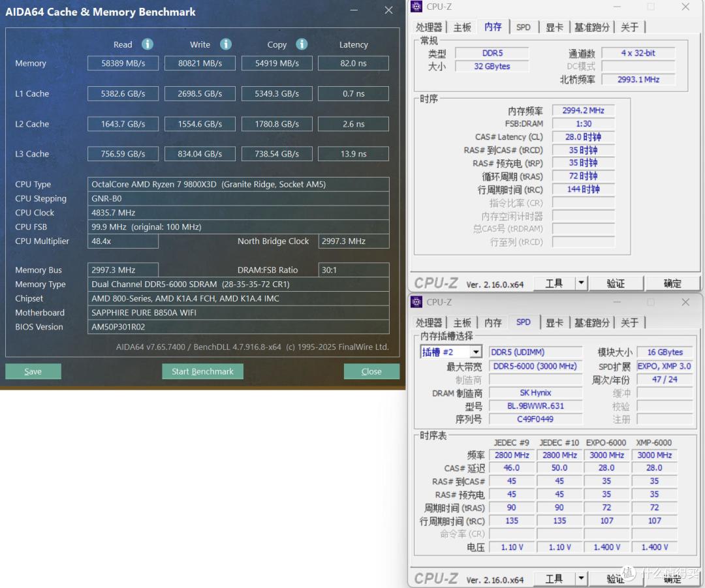Open 基准跑分 tab in the top CPU-Z
705x588 pixels.
point(592,27)
